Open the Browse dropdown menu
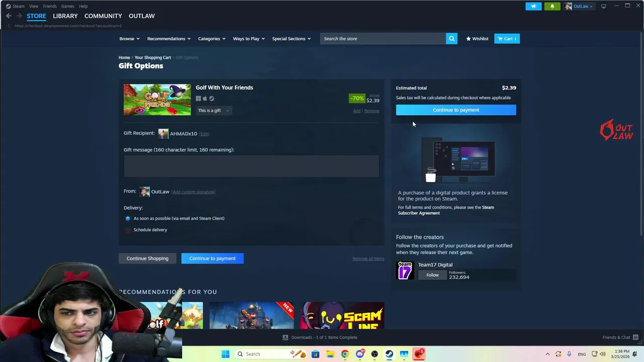 [x=129, y=39]
